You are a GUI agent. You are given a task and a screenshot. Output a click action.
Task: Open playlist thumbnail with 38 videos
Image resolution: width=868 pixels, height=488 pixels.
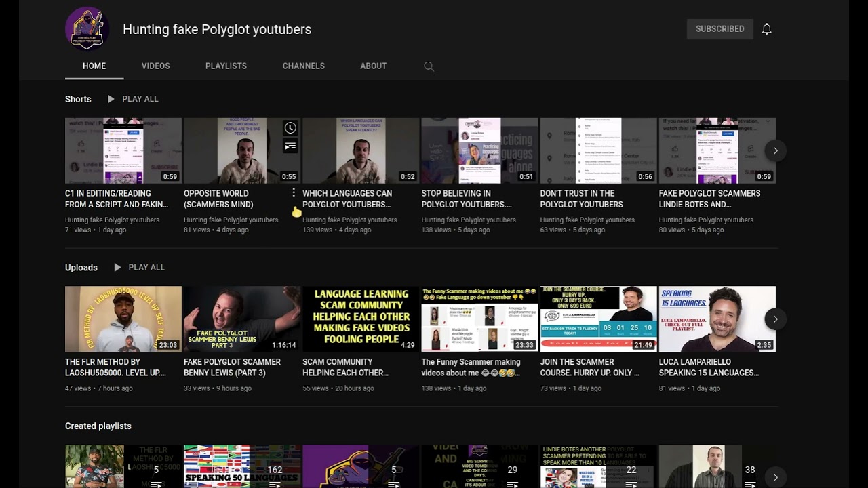click(x=717, y=466)
